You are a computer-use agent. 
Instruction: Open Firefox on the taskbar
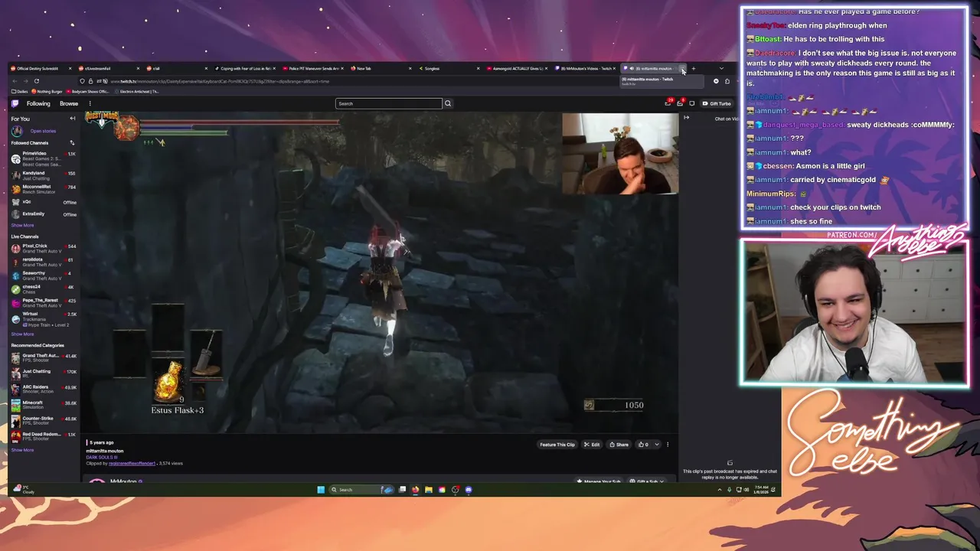pos(415,490)
